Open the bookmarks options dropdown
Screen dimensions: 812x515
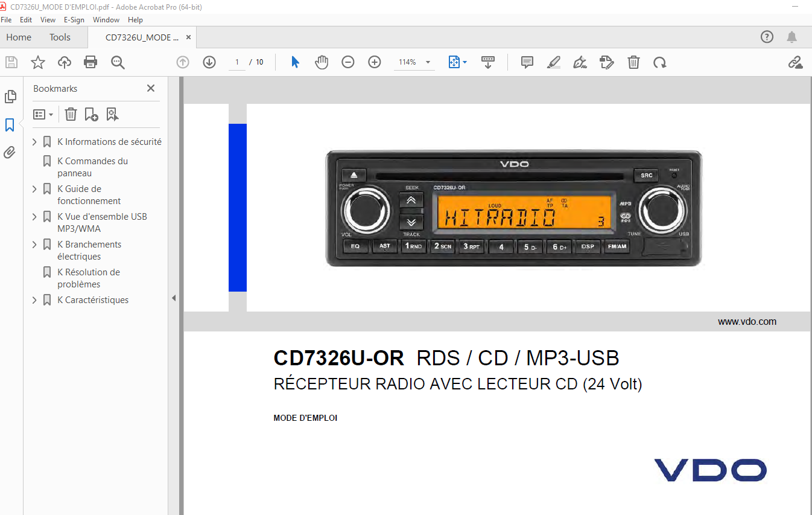coord(43,114)
